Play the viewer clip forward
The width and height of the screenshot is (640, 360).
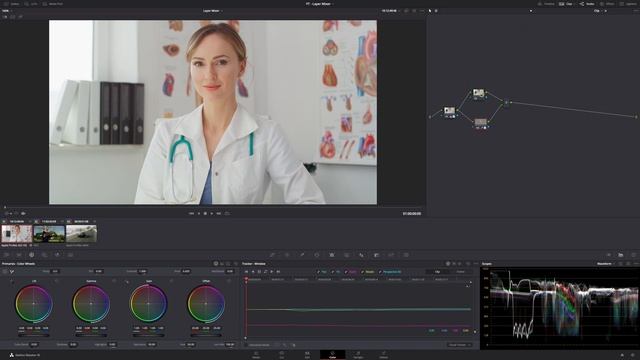pos(212,213)
